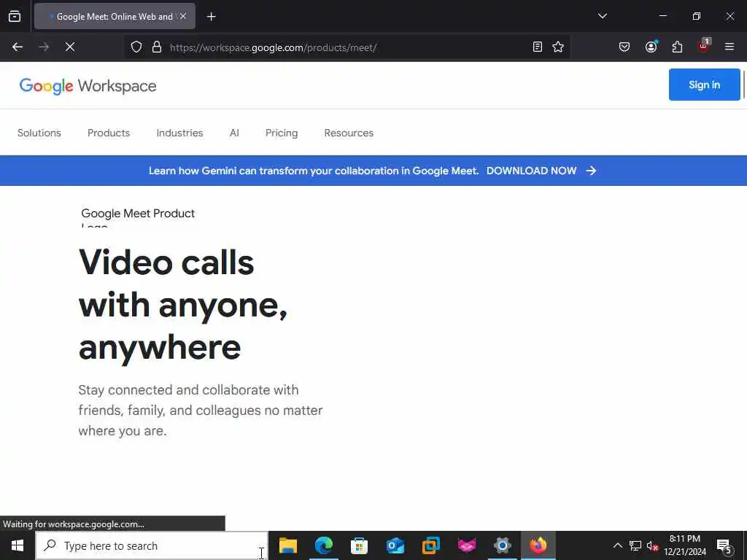Click the banner arrow icon
747x560 pixels.
pyautogui.click(x=591, y=171)
